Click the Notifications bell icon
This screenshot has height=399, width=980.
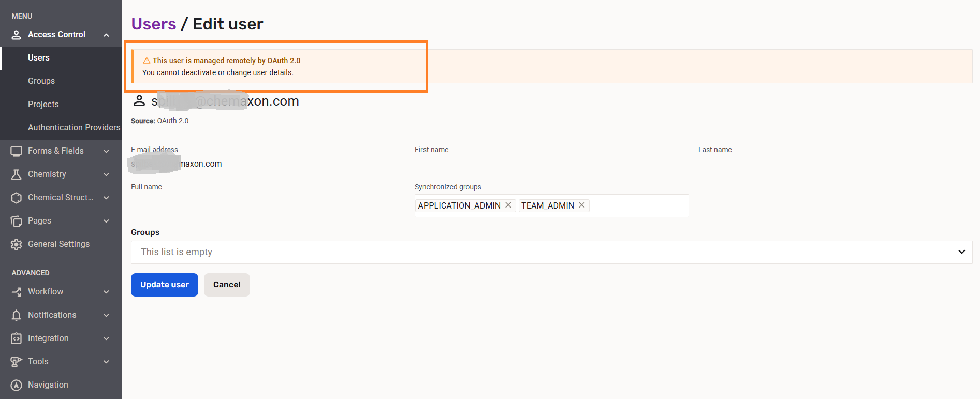(x=16, y=315)
